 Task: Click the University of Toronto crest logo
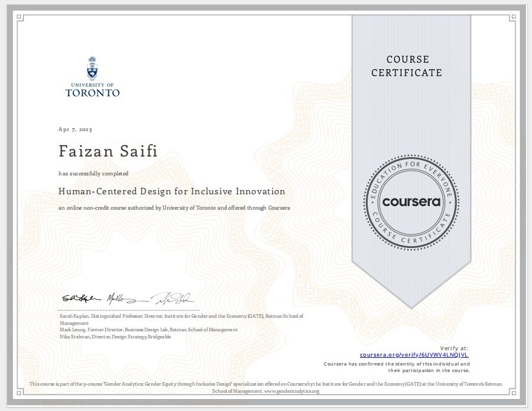pyautogui.click(x=92, y=68)
